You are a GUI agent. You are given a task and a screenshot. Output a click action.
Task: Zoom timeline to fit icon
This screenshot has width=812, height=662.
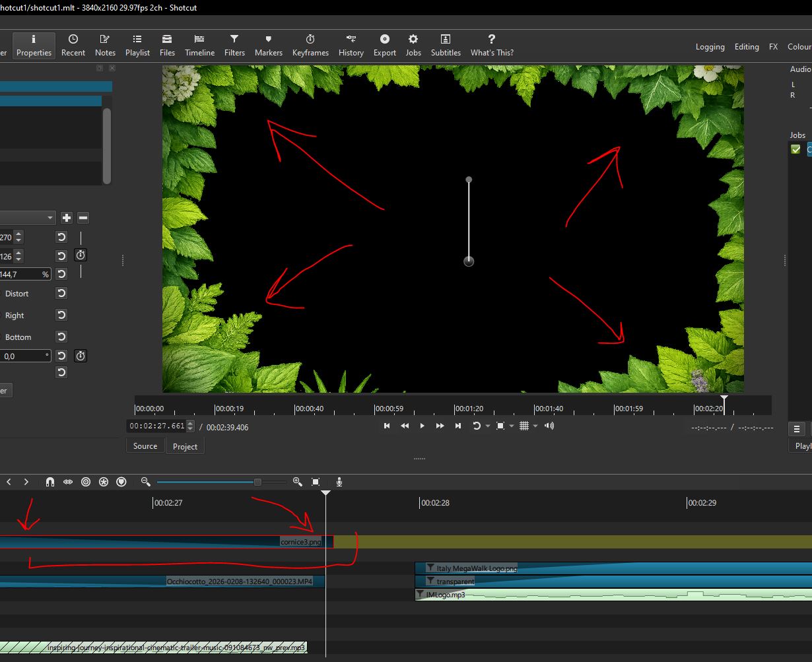pos(316,482)
